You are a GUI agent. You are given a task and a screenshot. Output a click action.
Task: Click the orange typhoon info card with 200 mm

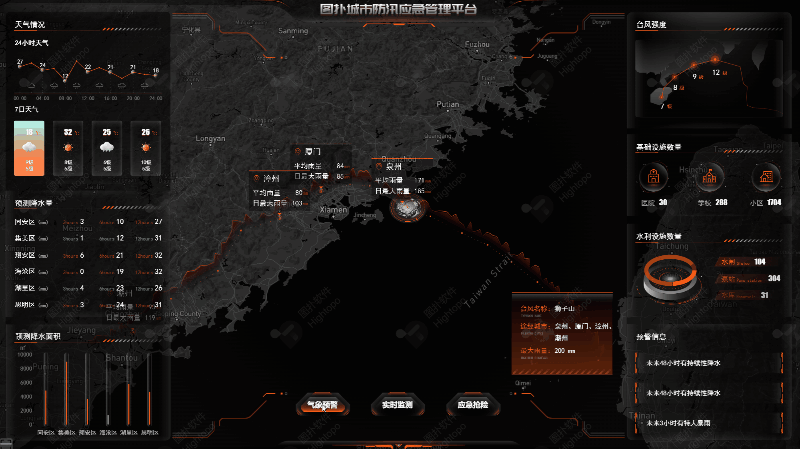pos(562,334)
